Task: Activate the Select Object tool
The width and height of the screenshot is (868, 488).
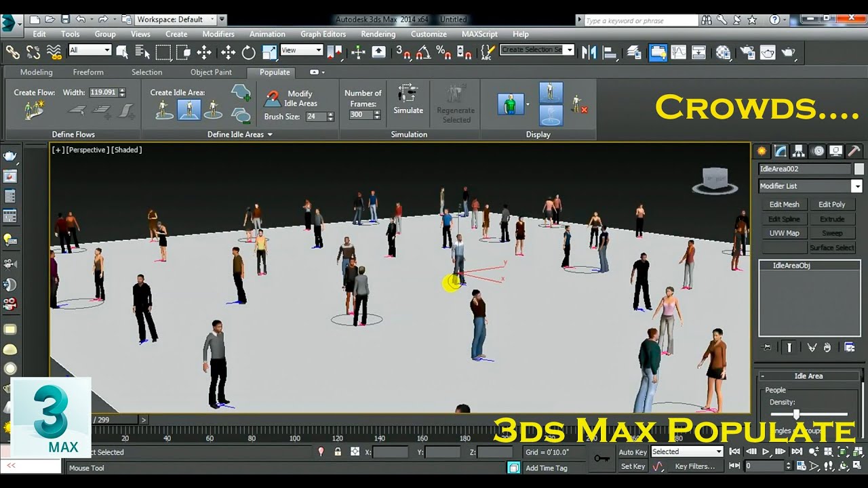Action: click(x=123, y=52)
